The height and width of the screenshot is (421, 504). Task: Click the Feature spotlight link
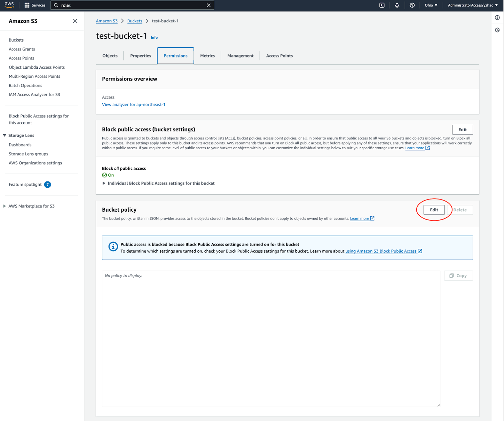pos(25,184)
